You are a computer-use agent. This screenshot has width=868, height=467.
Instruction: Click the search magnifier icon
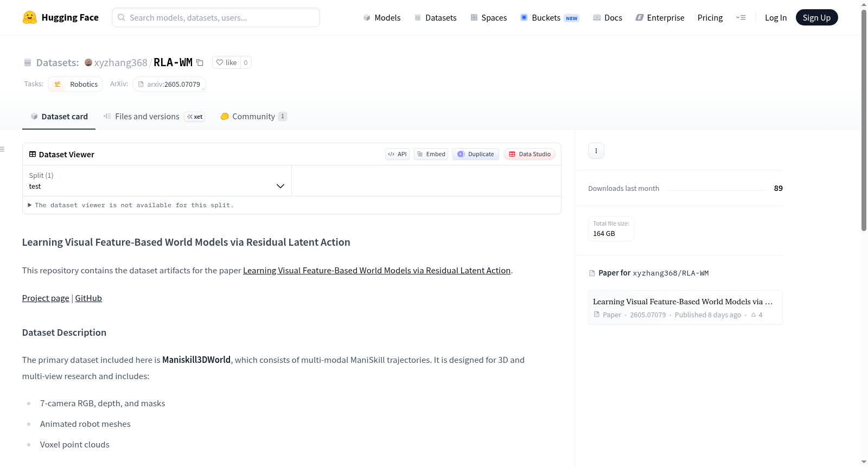pos(122,17)
